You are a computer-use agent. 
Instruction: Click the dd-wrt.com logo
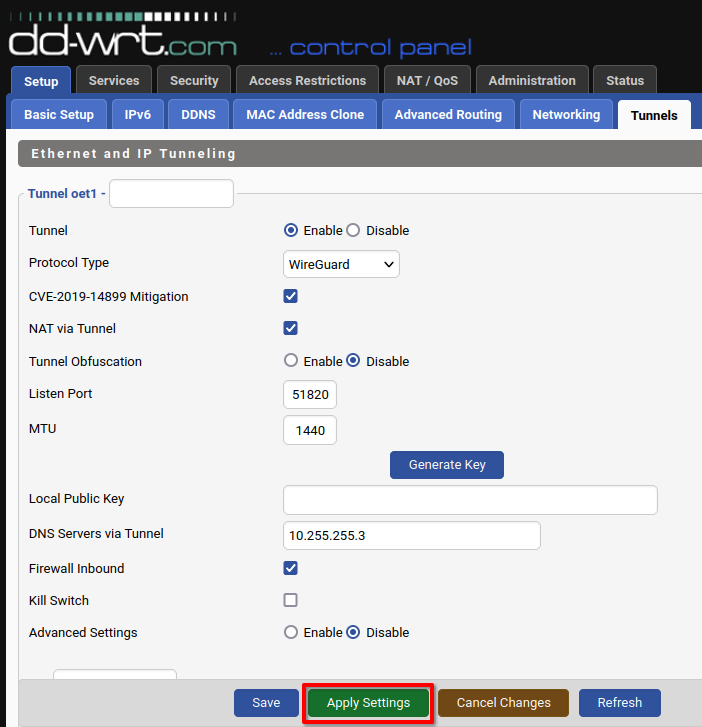pos(122,38)
